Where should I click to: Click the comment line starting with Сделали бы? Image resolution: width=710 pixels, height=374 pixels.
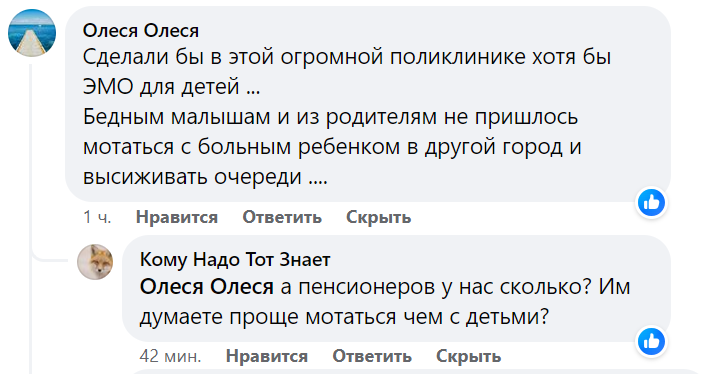click(x=347, y=57)
